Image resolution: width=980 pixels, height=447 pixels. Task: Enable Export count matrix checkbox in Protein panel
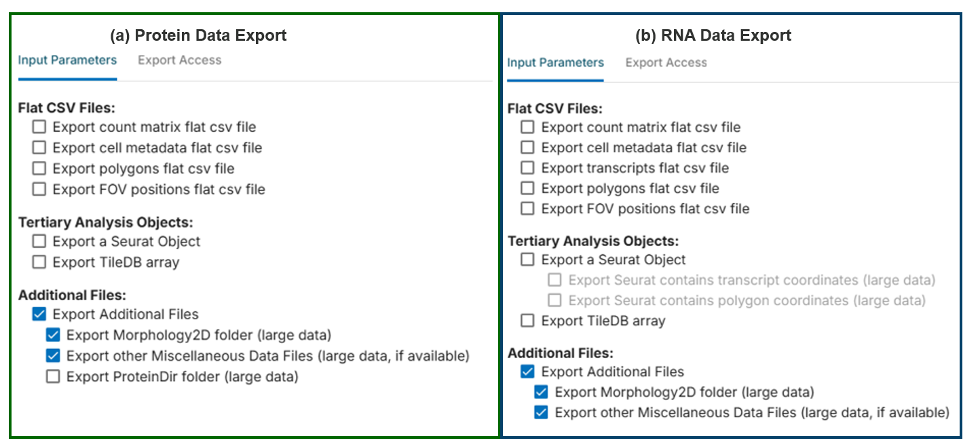tap(39, 127)
